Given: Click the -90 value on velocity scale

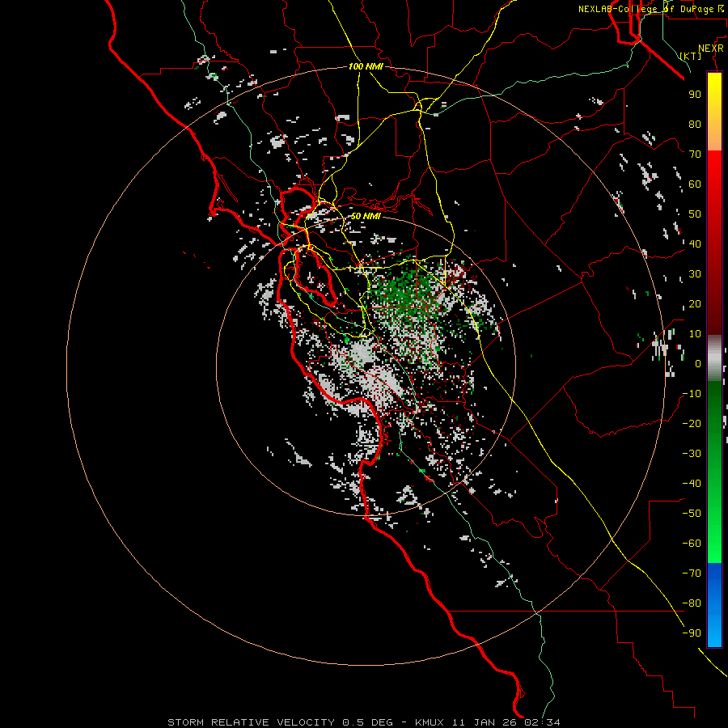Looking at the screenshot, I should 692,633.
